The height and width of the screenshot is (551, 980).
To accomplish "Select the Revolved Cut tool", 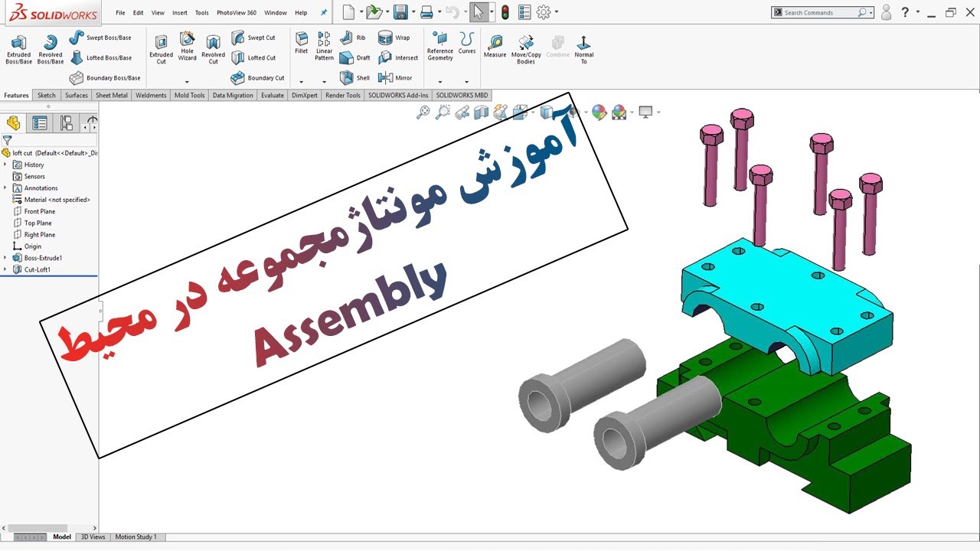I will [x=213, y=49].
